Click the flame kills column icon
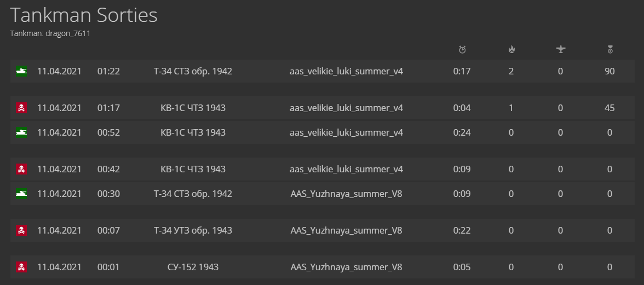Screen dimensions: 644x285 511,50
